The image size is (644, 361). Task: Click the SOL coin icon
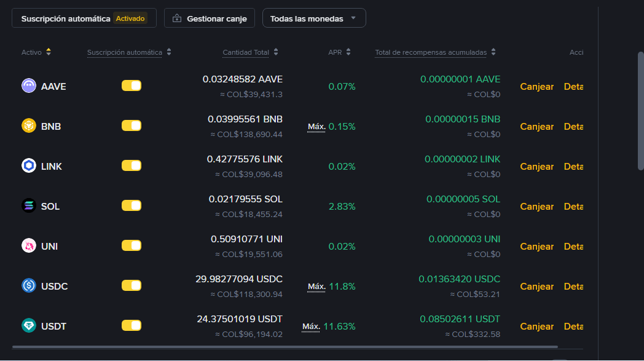pos(29,205)
